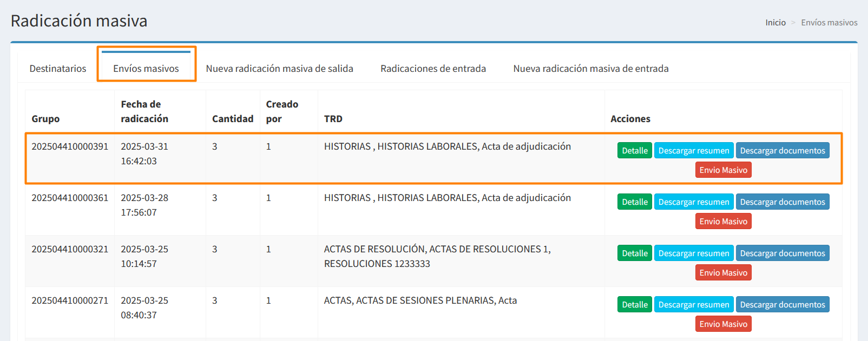Click the Grupo column header
This screenshot has height=341, width=868.
pos(45,119)
